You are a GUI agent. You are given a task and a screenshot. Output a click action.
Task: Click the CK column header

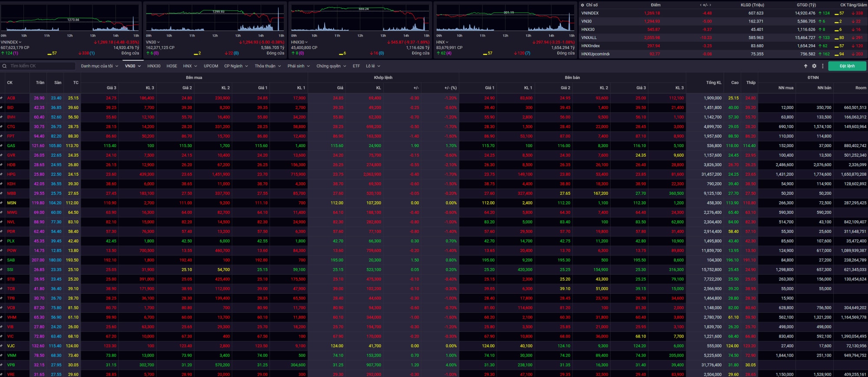tap(10, 82)
